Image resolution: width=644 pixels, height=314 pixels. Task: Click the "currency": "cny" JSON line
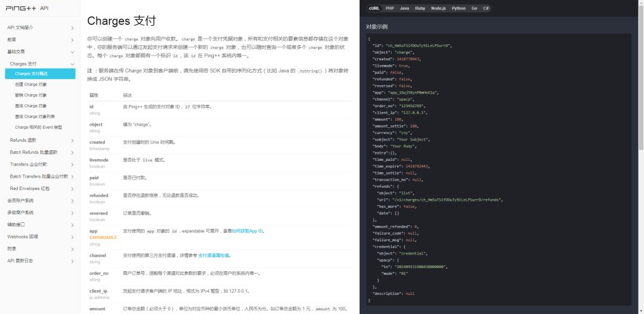pyautogui.click(x=392, y=133)
